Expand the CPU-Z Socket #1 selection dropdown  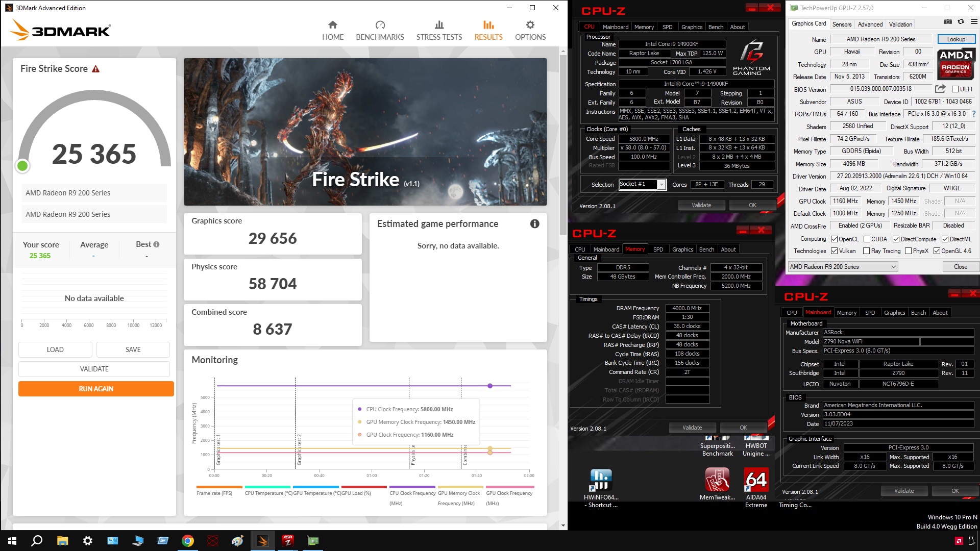(661, 185)
